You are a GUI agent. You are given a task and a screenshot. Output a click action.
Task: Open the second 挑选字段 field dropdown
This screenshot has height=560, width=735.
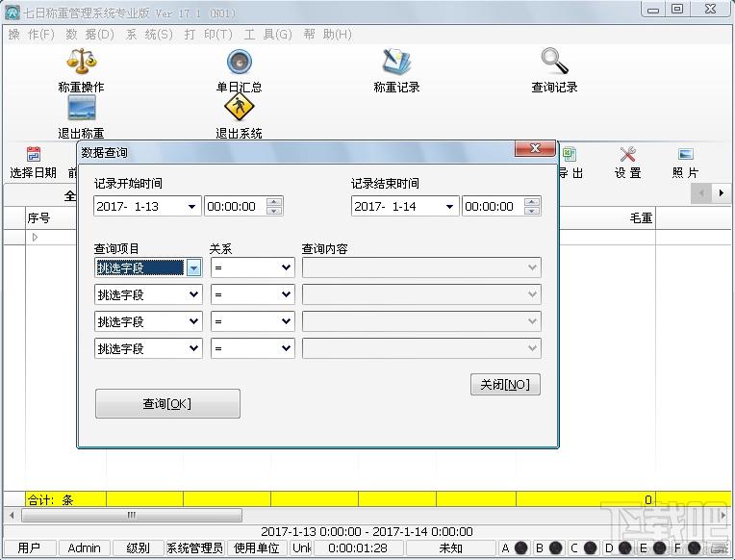[x=193, y=294]
